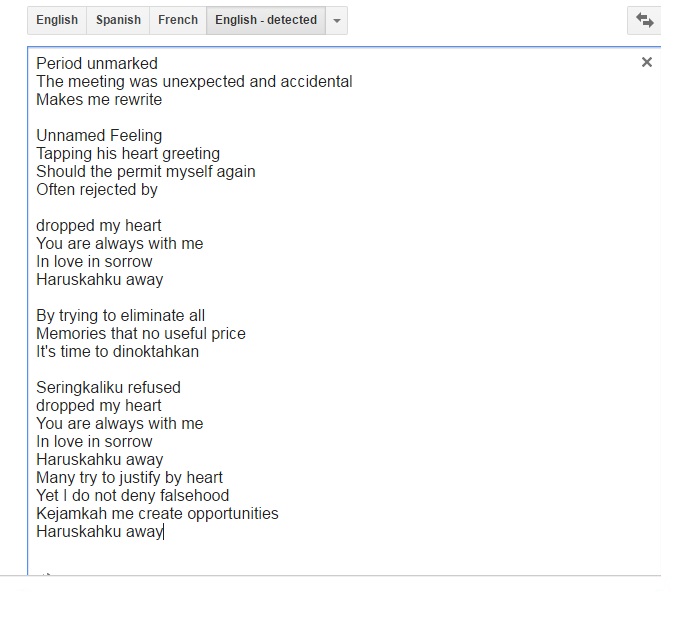Image resolution: width=677 pixels, height=636 pixels.
Task: Select French as source language
Action: (x=178, y=20)
